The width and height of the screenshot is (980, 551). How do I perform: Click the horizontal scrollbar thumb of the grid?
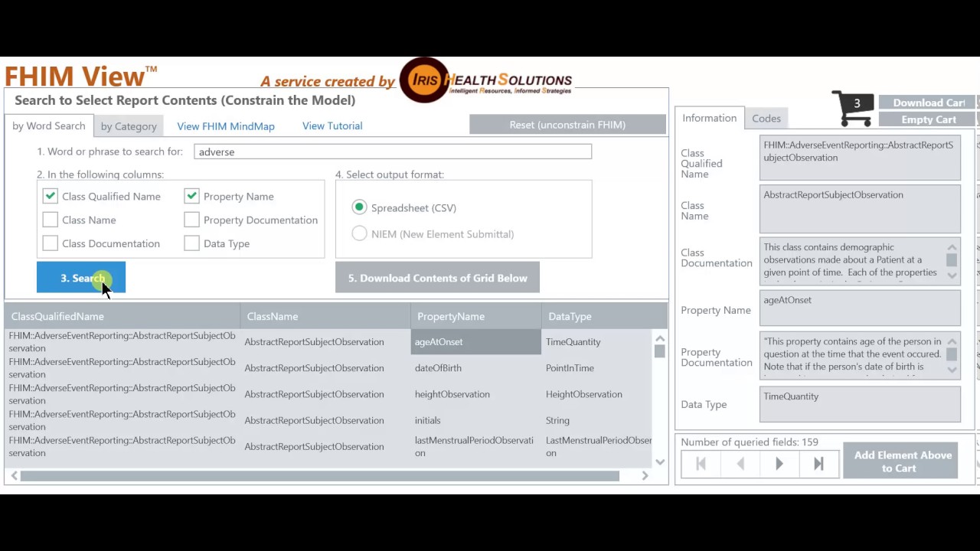[x=320, y=476]
